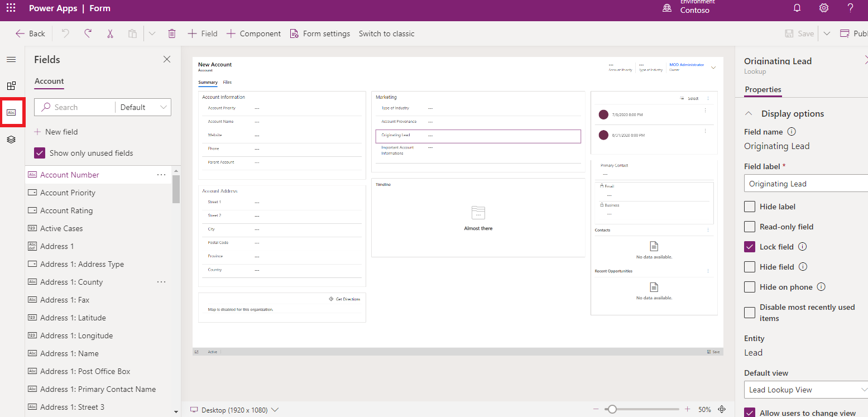Viewport: 868px width, 417px height.
Task: Click the Hide field info icon
Action: click(x=803, y=267)
